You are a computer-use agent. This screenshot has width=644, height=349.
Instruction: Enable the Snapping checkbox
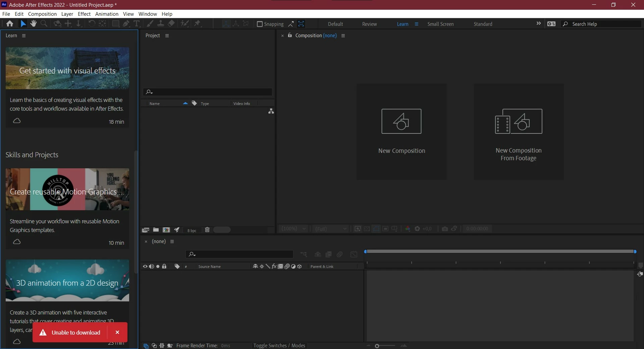pos(260,24)
